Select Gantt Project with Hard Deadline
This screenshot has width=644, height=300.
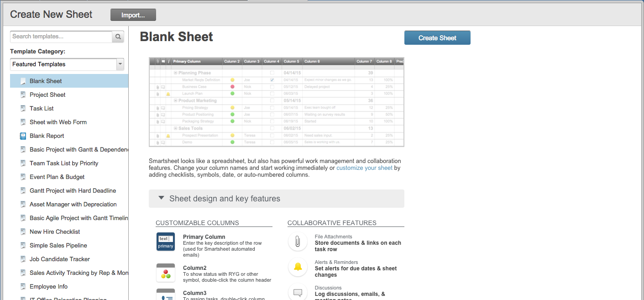tap(69, 191)
